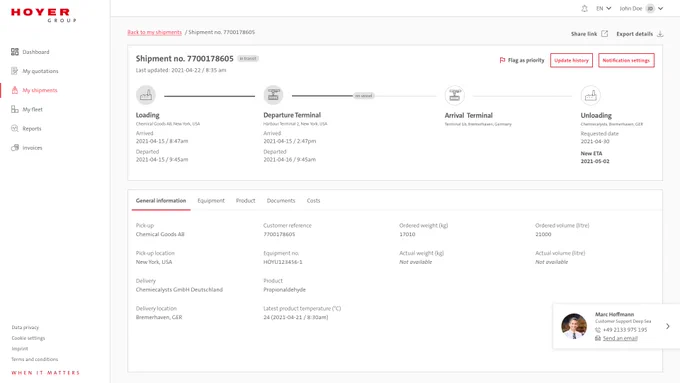Click the envelope icon by Send an email

598,338
